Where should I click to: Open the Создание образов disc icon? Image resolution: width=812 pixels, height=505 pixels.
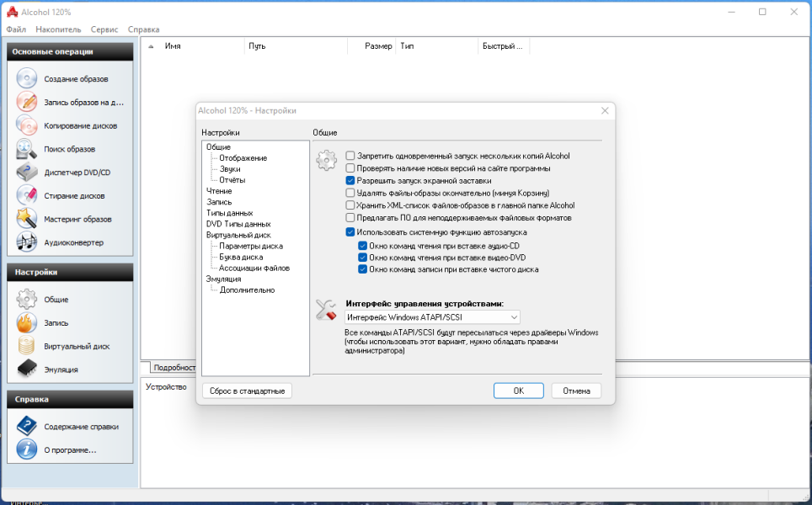[x=26, y=78]
